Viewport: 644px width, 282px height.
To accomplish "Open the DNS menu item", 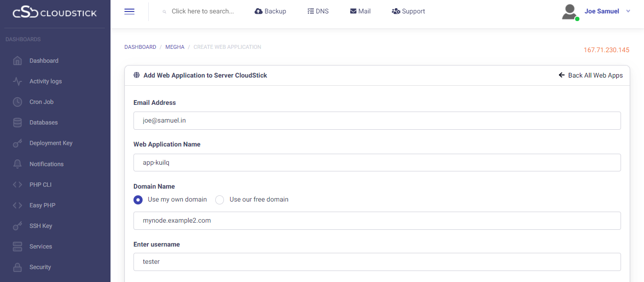I will [x=318, y=11].
